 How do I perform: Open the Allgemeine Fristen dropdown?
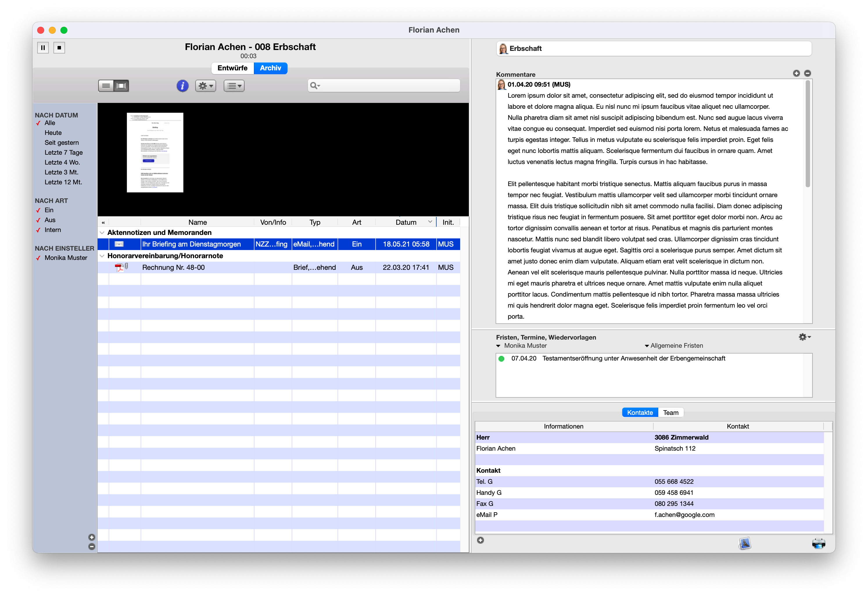click(x=674, y=346)
